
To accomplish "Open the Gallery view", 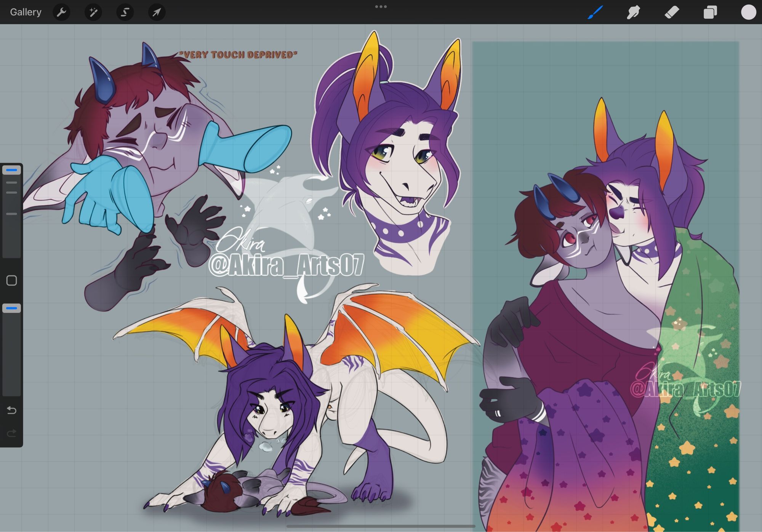I will (26, 12).
